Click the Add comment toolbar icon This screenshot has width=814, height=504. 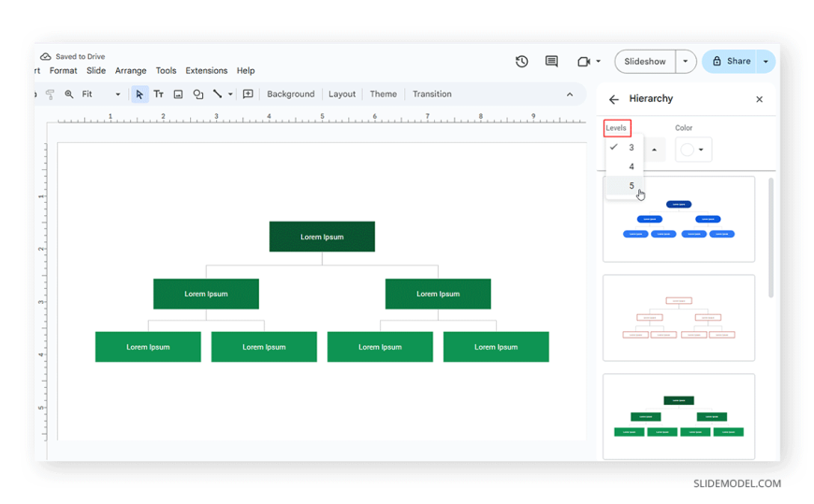click(x=248, y=94)
